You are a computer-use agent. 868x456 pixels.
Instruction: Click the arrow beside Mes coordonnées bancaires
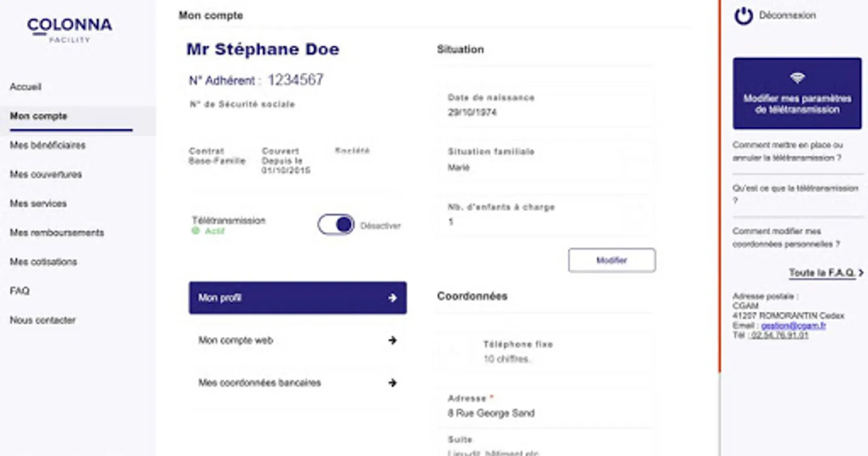(x=392, y=383)
